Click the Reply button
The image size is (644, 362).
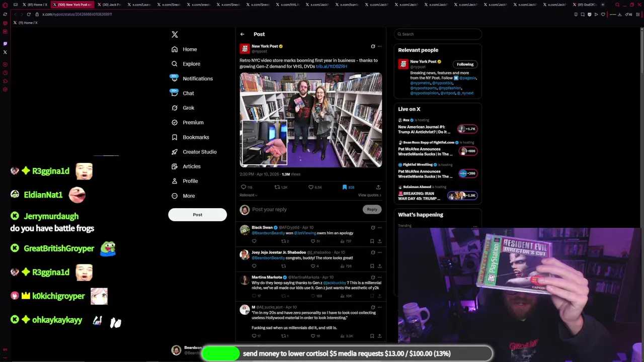(372, 209)
